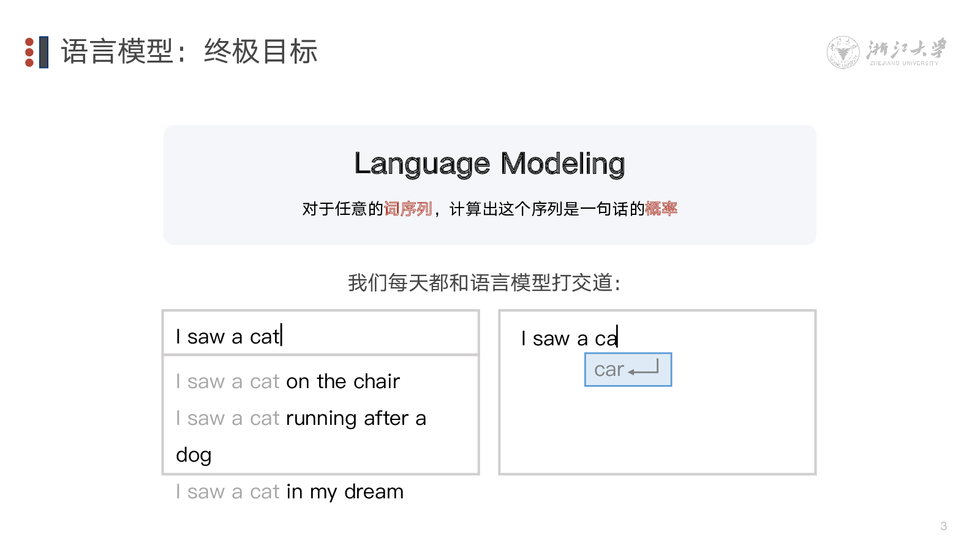This screenshot has width=980, height=551.
Task: Click the word 'dog' on the wrapped line
Action: [x=194, y=455]
